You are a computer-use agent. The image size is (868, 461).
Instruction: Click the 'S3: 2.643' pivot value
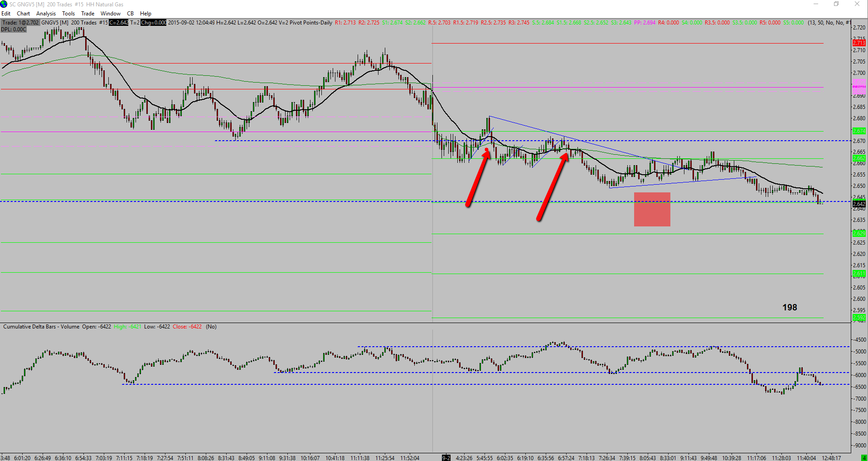pos(621,23)
